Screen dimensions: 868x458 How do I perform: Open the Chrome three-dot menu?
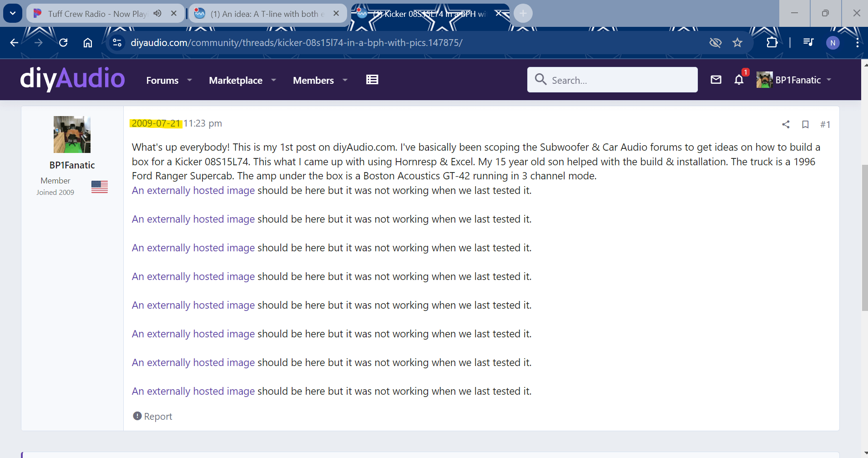[857, 43]
